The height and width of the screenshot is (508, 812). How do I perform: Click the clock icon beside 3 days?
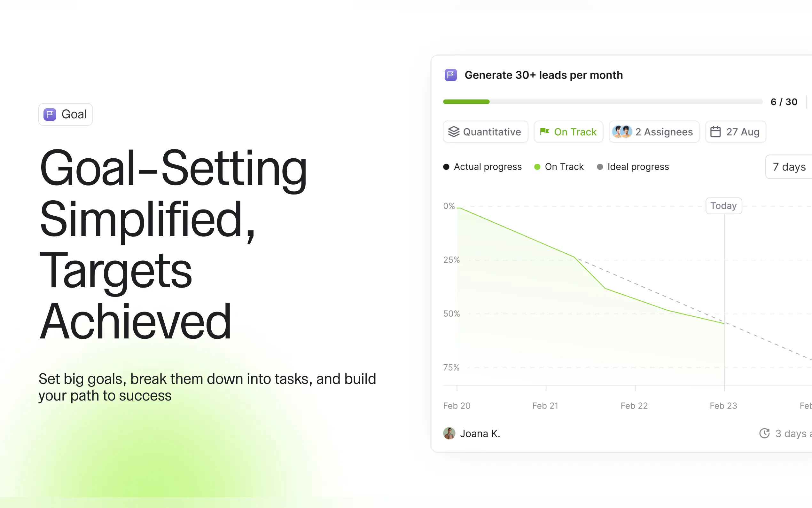764,433
